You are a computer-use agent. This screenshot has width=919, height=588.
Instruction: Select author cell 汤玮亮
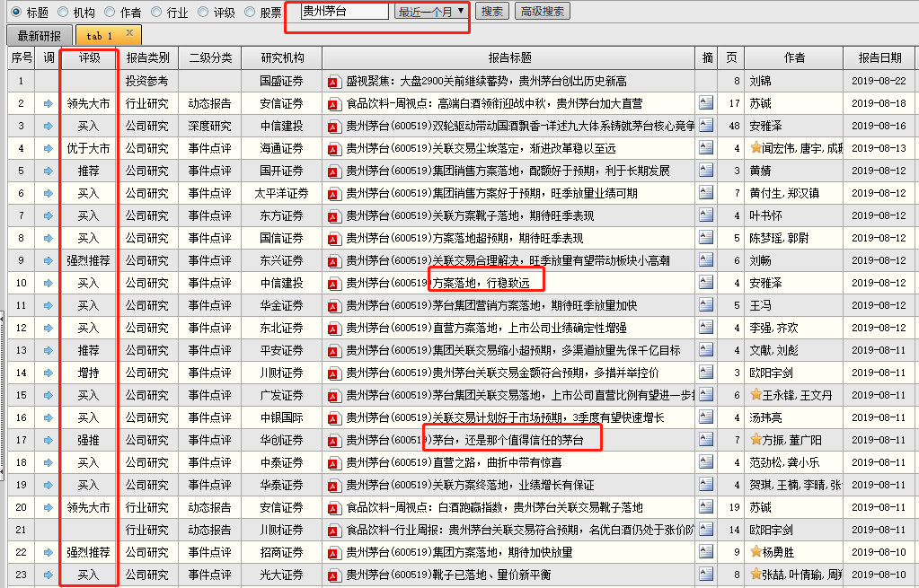coord(794,418)
